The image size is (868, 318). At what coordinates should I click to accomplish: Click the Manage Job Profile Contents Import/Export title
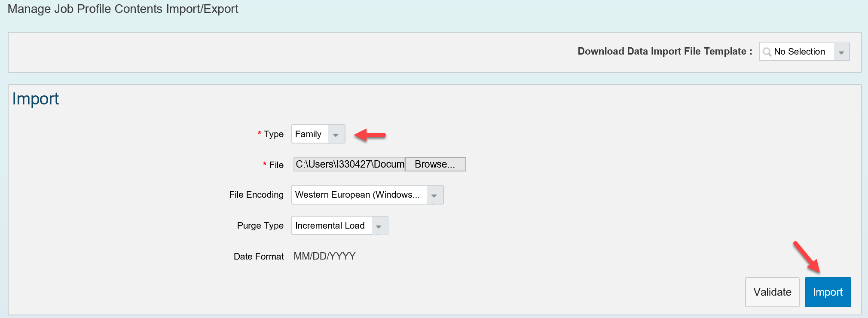coord(123,9)
